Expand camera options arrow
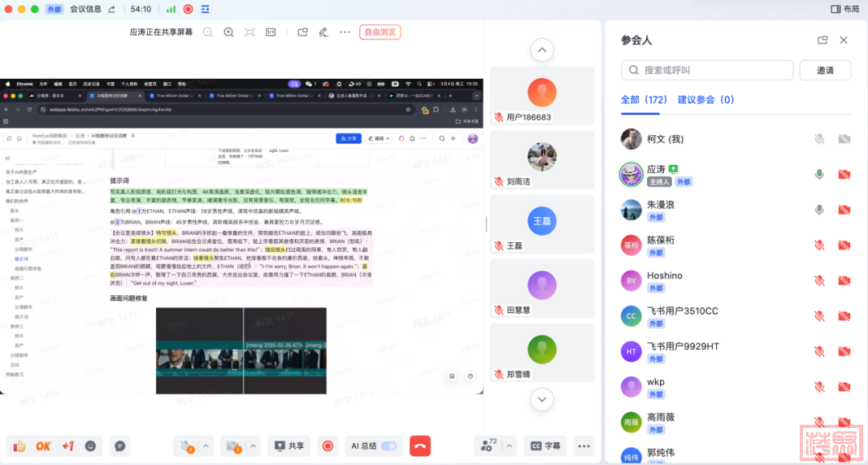 click(x=253, y=446)
